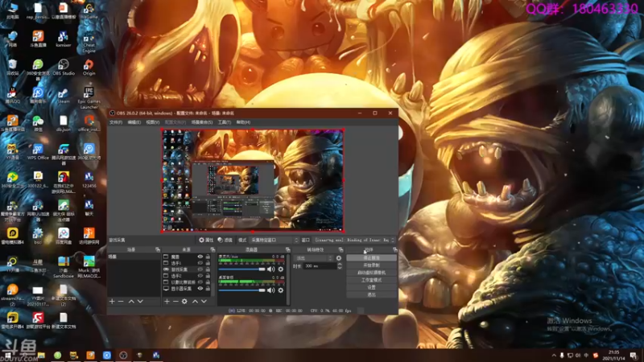Open OBS Studio desktop shortcut
Image resolution: width=644 pixels, height=362 pixels.
pos(64,68)
